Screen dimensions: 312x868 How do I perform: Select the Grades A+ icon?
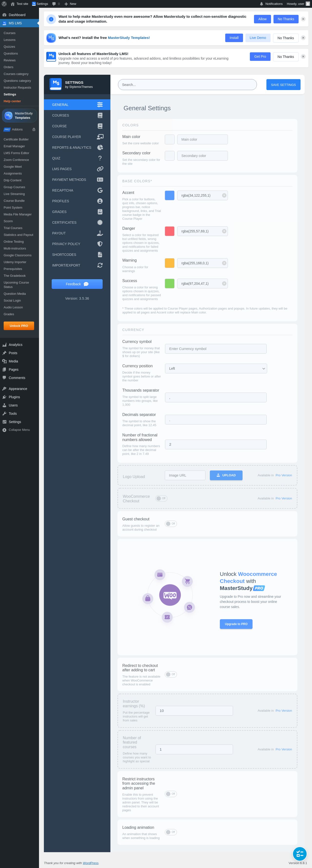100,212
